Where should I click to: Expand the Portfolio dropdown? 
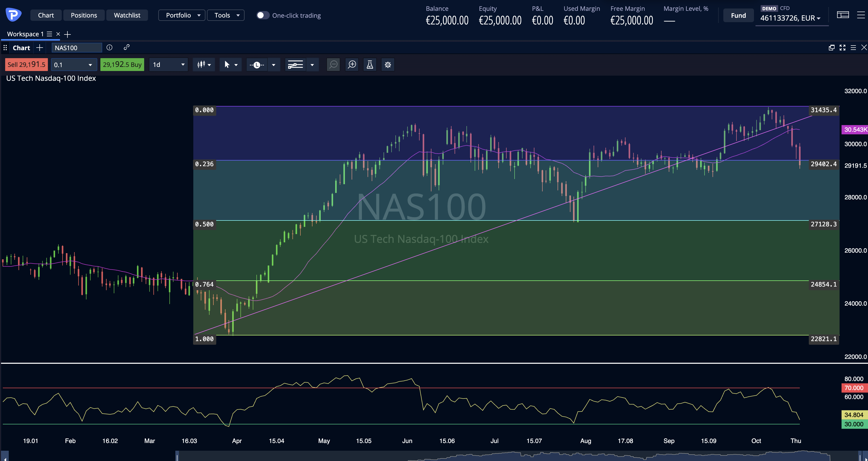182,15
